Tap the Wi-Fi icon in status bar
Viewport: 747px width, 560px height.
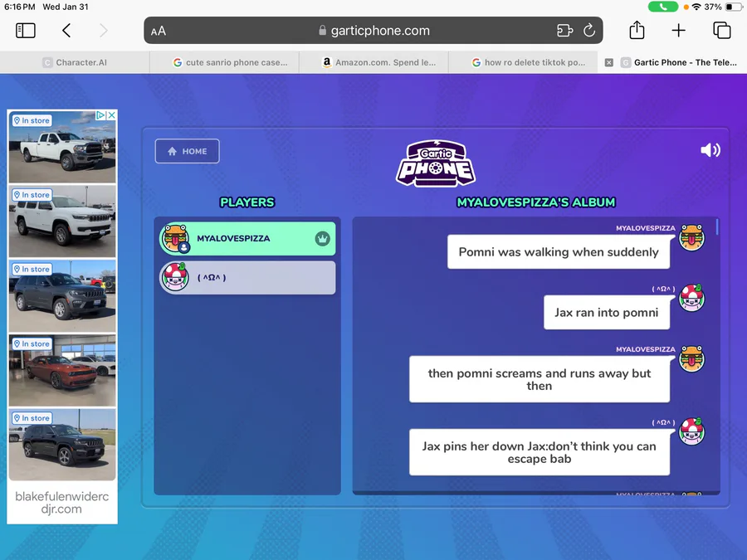(697, 7)
